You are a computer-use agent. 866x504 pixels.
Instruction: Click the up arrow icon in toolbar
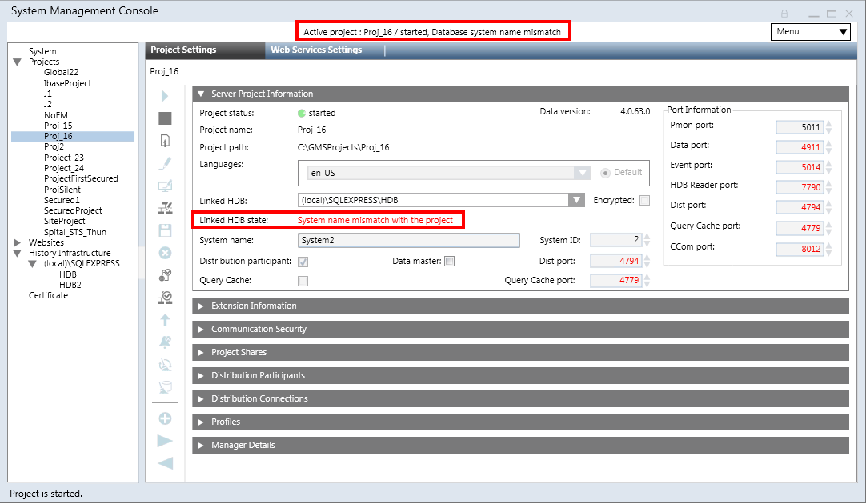pos(165,320)
